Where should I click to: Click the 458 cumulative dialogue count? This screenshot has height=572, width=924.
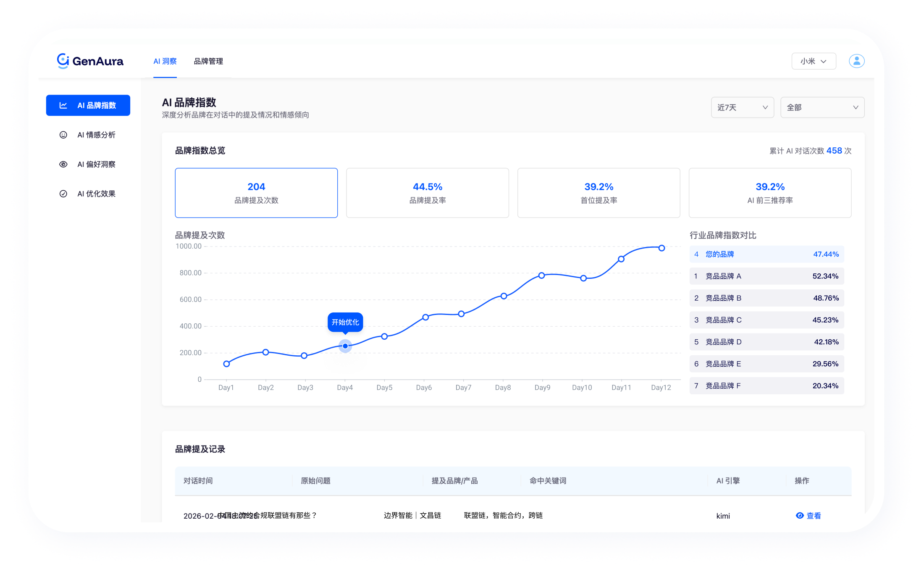[x=834, y=150]
